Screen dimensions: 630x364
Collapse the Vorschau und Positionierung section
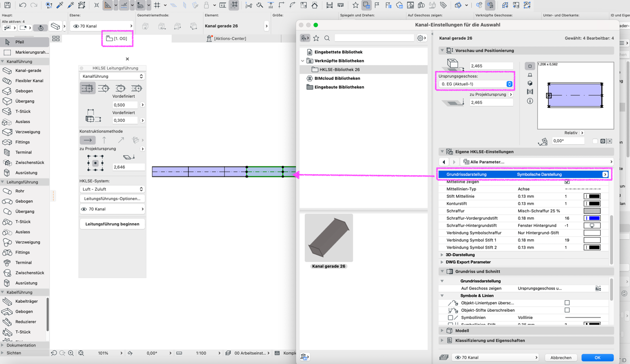[442, 50]
